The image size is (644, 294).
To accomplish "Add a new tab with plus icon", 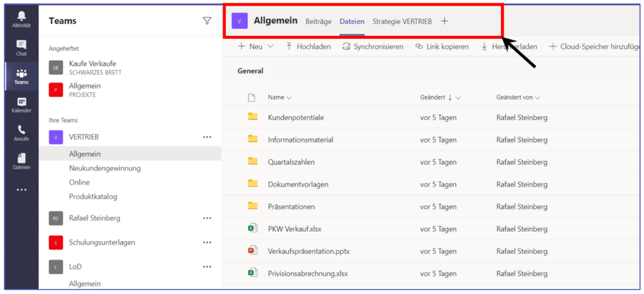I will pyautogui.click(x=444, y=21).
